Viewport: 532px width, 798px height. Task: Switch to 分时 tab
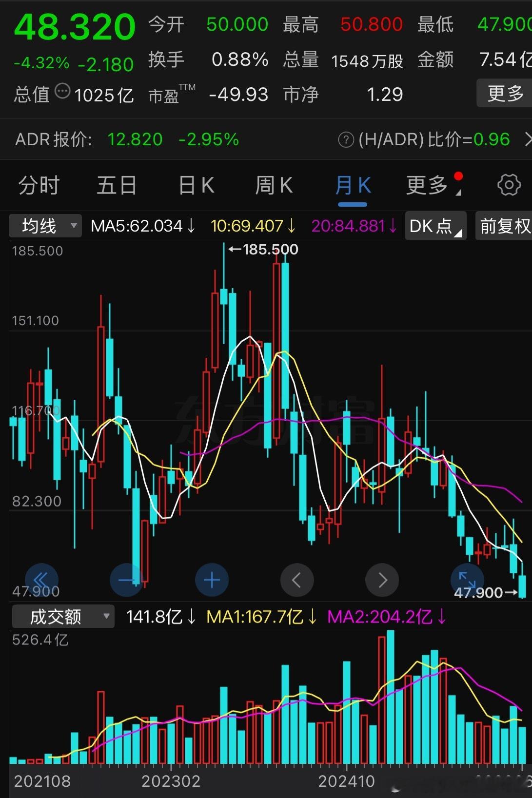point(39,186)
